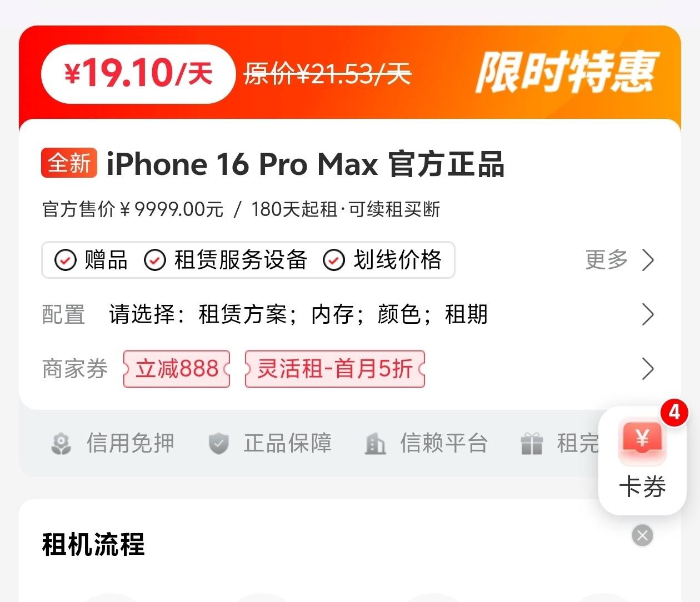Tap the 信赖平台 building icon

click(x=375, y=444)
